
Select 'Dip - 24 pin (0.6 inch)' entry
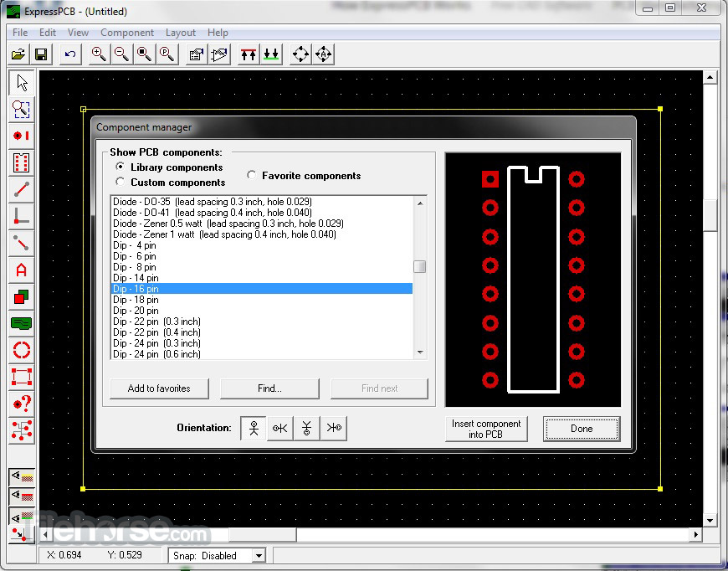(261, 354)
